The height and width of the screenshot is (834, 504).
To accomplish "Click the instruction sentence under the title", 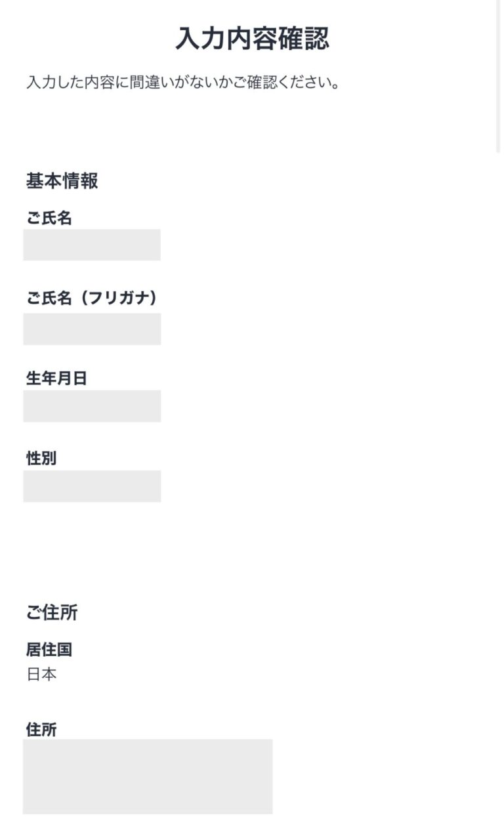I will [x=182, y=84].
